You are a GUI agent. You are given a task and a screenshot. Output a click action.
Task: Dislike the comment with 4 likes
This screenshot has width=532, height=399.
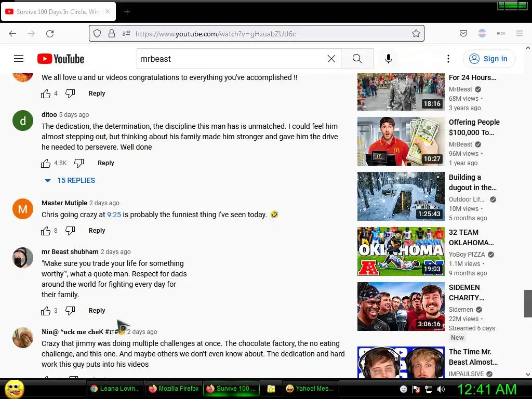pos(70,94)
